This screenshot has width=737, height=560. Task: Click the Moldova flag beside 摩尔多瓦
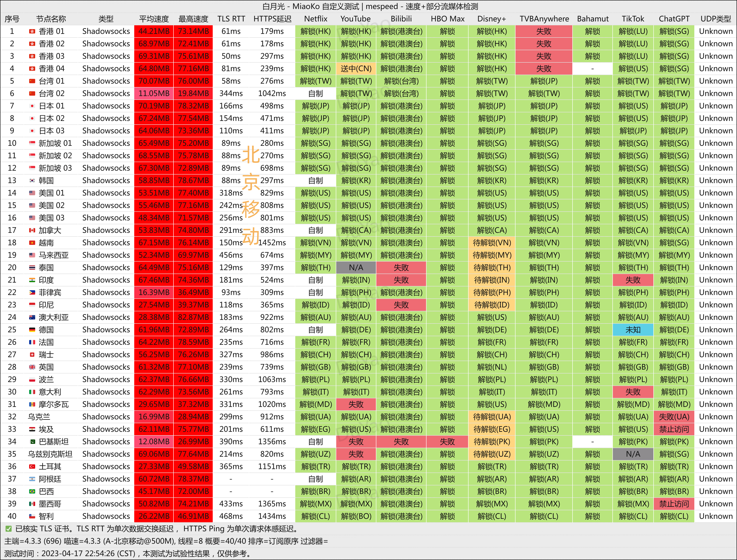pyautogui.click(x=32, y=404)
